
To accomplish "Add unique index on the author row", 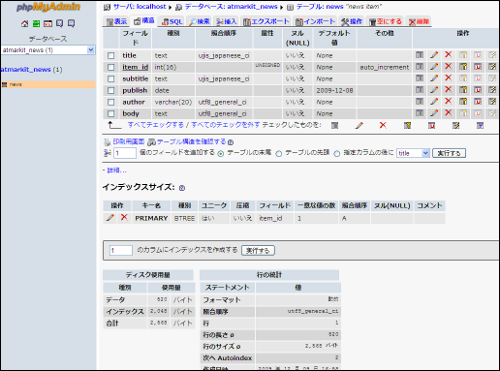I will [x=478, y=102].
